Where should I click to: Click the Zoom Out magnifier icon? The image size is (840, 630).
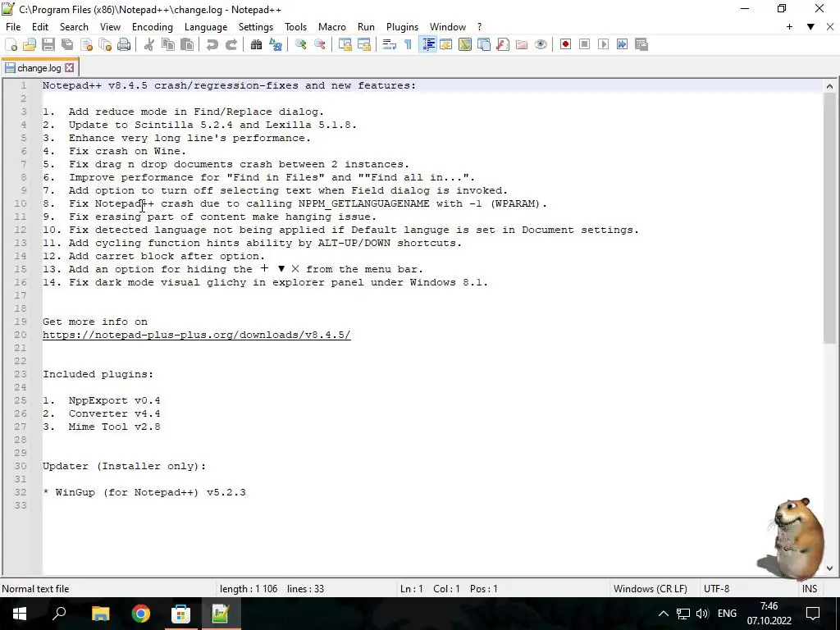(320, 44)
